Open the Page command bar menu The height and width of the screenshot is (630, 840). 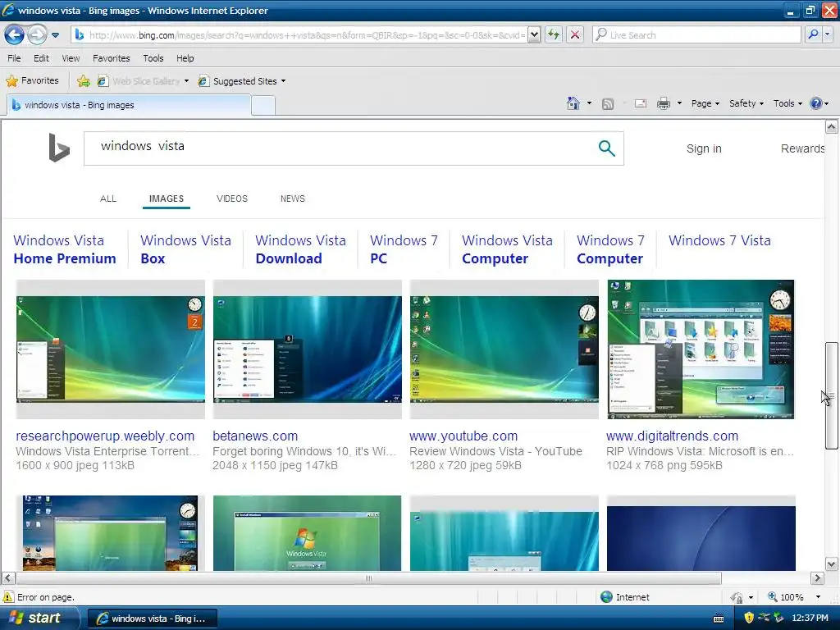click(705, 103)
